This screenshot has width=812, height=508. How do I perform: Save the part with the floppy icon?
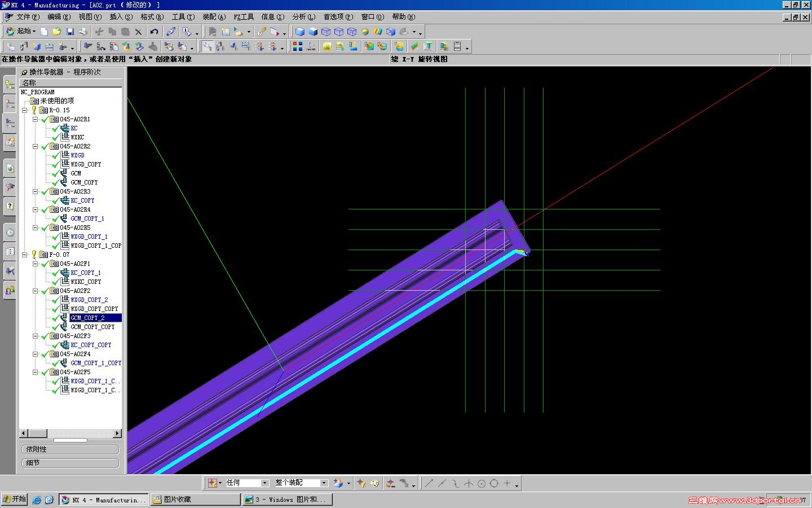coord(70,32)
